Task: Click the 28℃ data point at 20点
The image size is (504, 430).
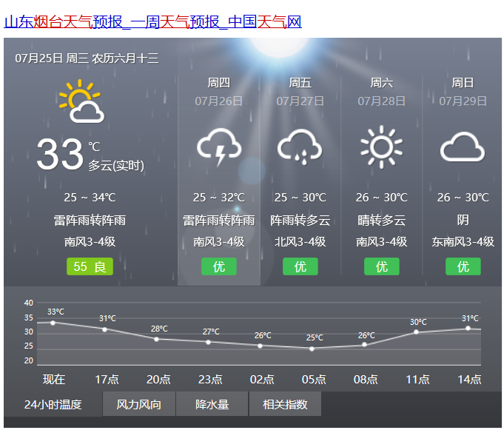Action: [x=156, y=339]
